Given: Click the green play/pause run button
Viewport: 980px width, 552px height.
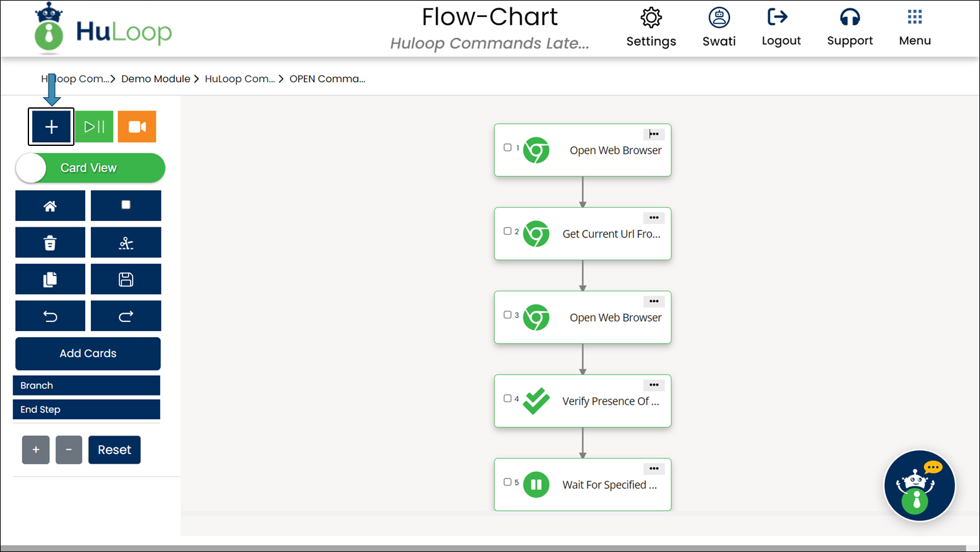Looking at the screenshot, I should (94, 127).
